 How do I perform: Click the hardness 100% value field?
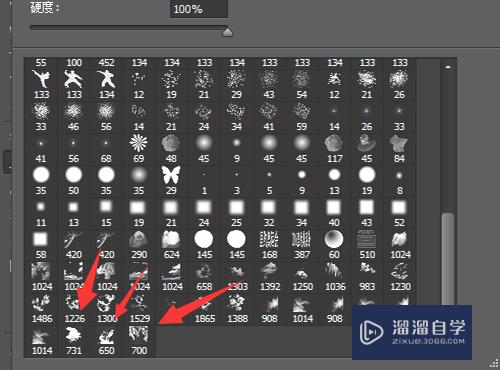tap(199, 8)
